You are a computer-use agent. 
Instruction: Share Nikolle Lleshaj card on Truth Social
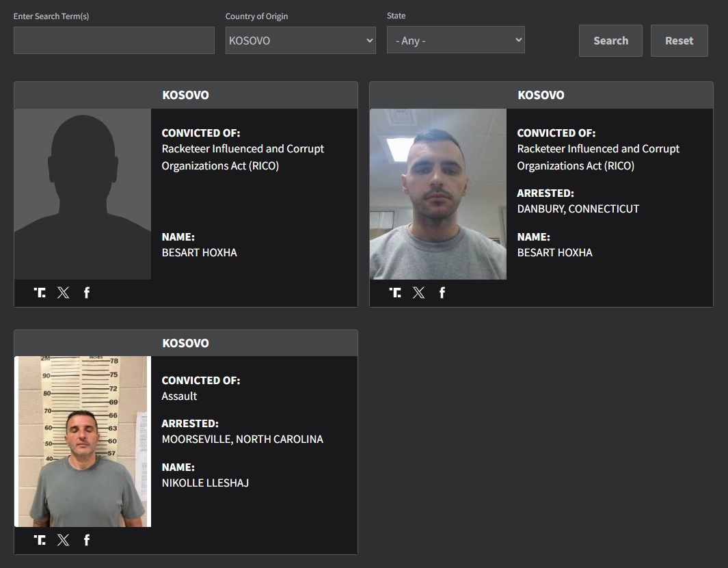pyautogui.click(x=40, y=540)
